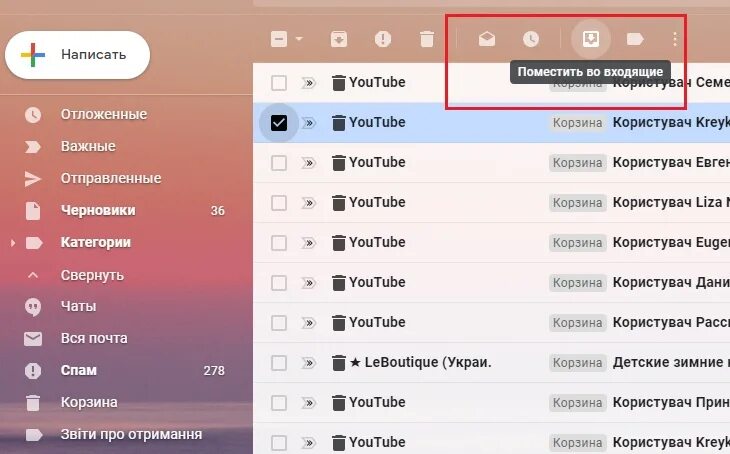Open email subject Користувач Расс
730x454 pixels.
(671, 323)
